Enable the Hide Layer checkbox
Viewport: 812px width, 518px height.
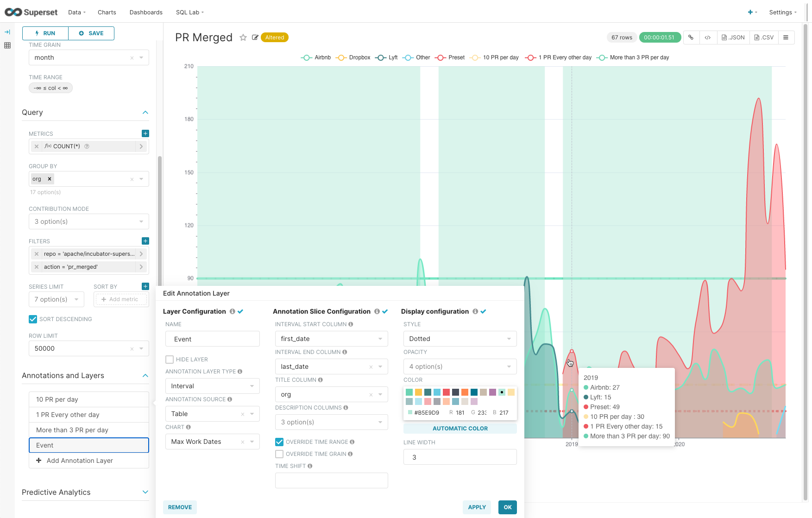pos(170,360)
